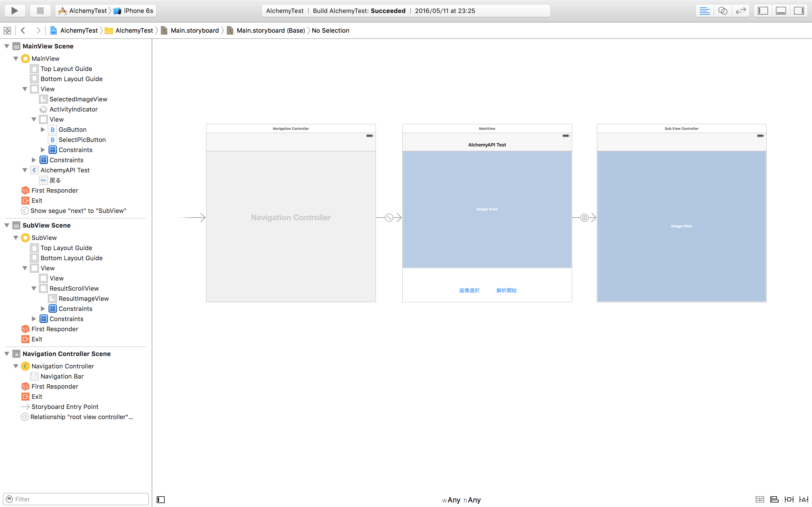Expand the Navigation Controller Scene
Image resolution: width=812 pixels, height=507 pixels.
click(x=7, y=353)
